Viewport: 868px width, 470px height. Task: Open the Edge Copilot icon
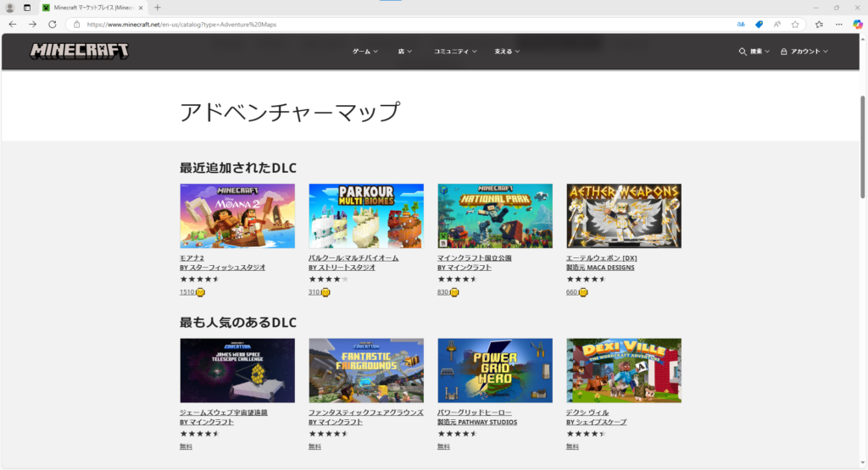click(857, 25)
